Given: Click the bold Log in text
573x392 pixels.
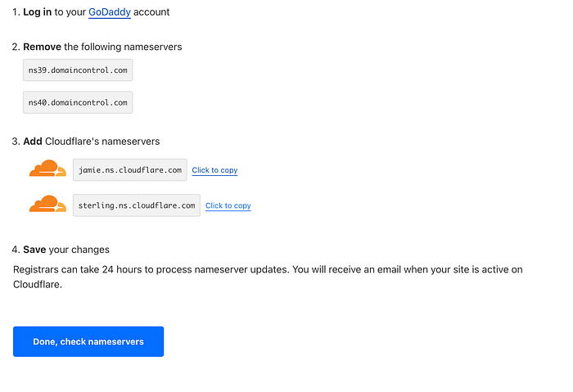Looking at the screenshot, I should click(37, 12).
